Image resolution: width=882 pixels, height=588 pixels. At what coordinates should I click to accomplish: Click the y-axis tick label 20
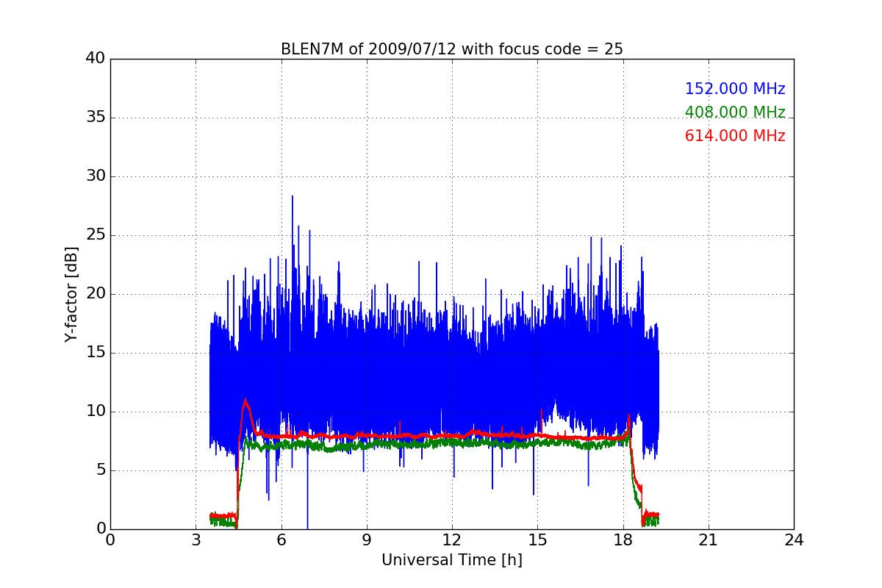(x=96, y=294)
